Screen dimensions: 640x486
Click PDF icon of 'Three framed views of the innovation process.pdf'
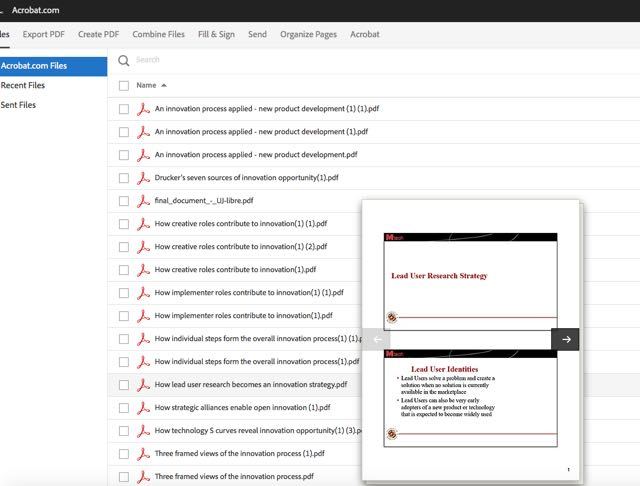click(x=143, y=477)
